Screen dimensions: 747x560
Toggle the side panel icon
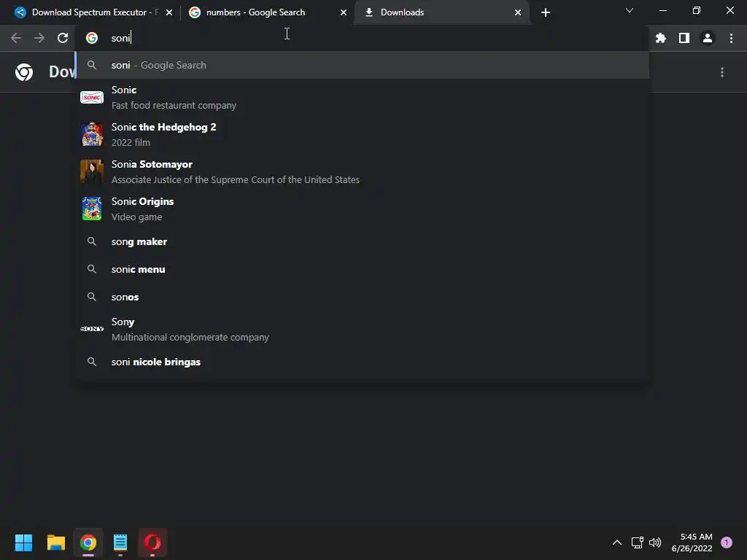pyautogui.click(x=684, y=38)
